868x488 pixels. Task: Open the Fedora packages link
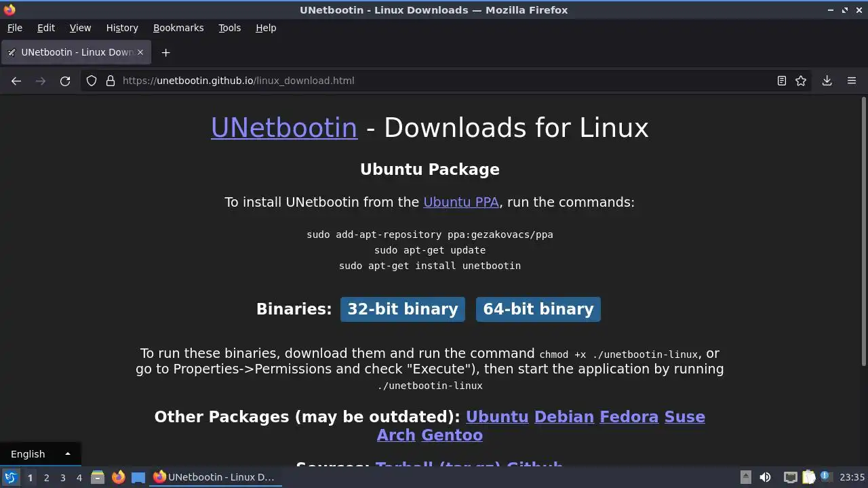(629, 417)
